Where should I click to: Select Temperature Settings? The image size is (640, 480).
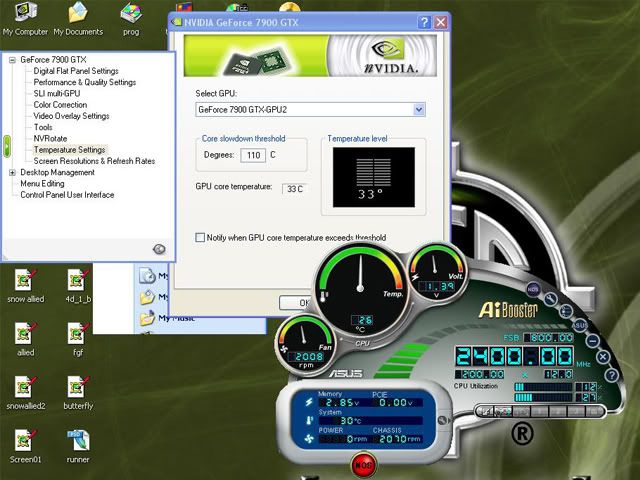point(69,150)
